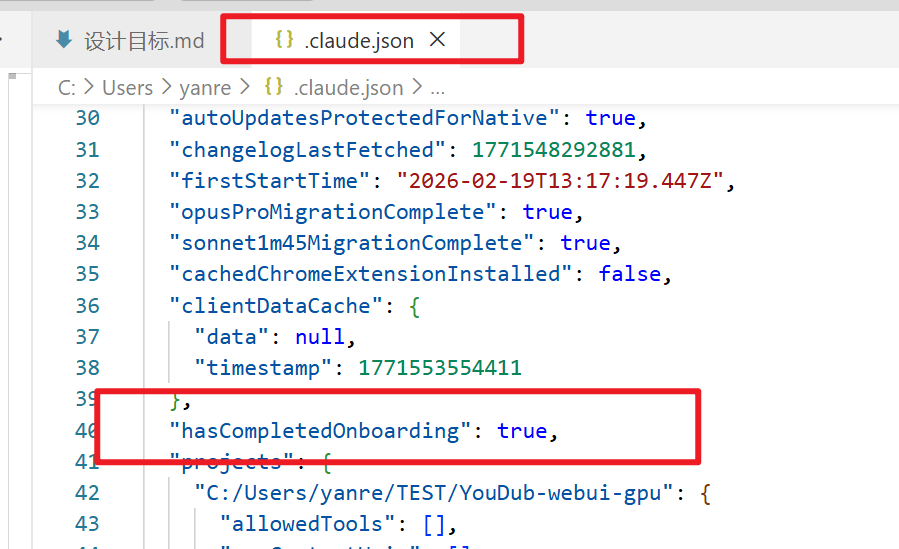Close the .claude.json tab

437,40
